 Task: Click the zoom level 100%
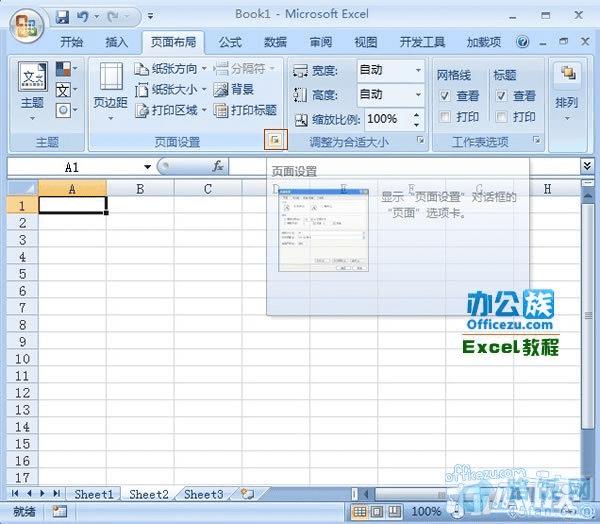coord(426,511)
